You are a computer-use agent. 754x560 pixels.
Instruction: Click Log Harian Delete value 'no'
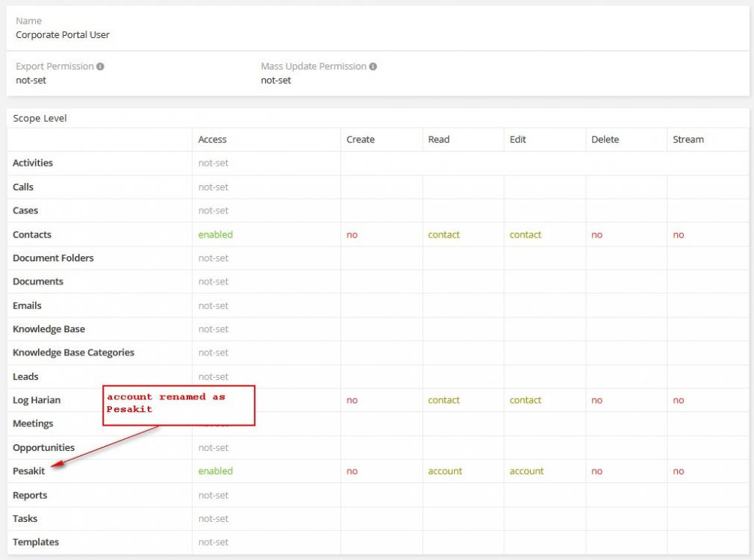pos(596,400)
